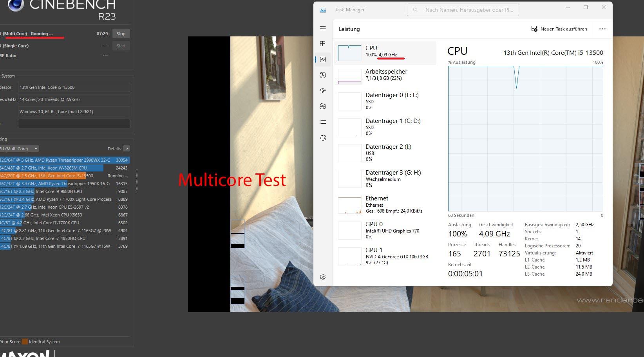Select Datenträger 0 (E: F:) entry
The height and width of the screenshot is (357, 644).
tap(385, 101)
